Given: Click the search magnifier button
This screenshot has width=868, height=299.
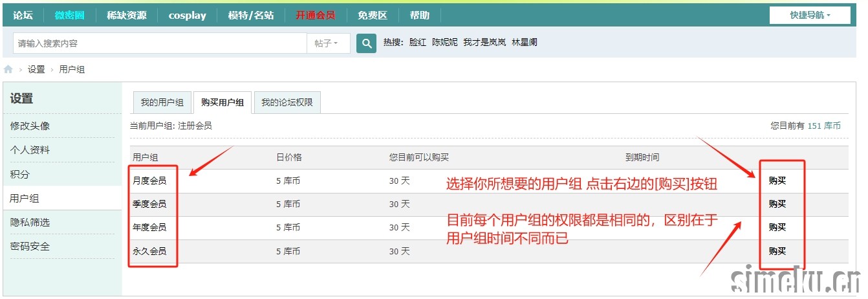Looking at the screenshot, I should (x=366, y=43).
